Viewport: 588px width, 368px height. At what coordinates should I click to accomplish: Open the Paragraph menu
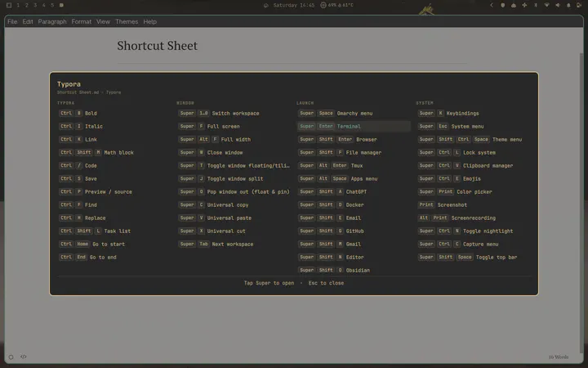coord(52,22)
